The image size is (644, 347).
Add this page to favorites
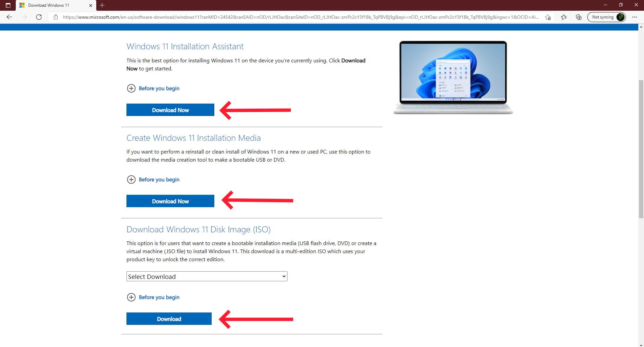[x=548, y=17]
